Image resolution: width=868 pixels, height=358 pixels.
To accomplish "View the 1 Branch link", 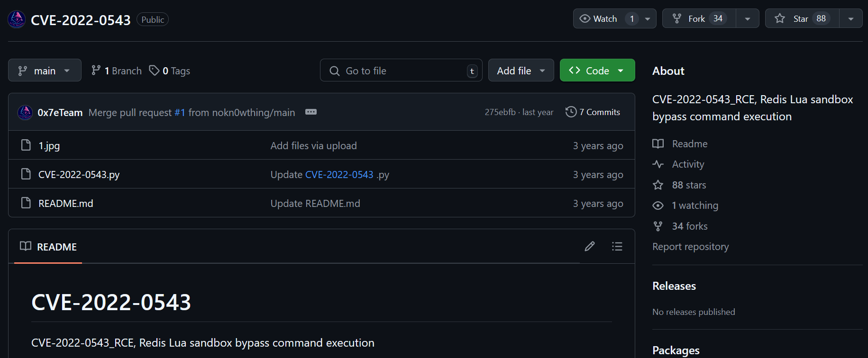I will tap(117, 71).
